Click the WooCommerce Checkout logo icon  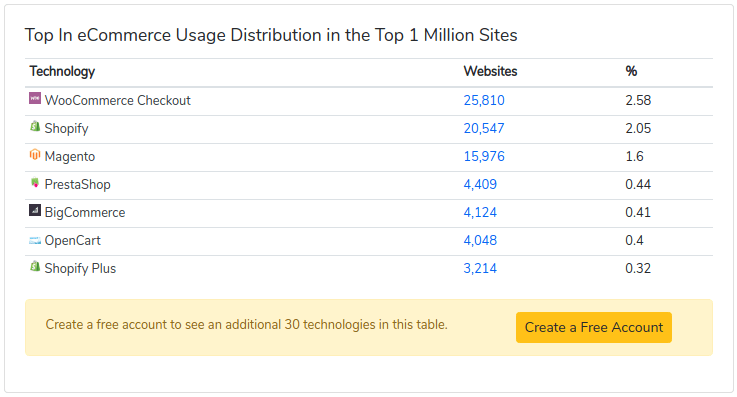(x=35, y=98)
